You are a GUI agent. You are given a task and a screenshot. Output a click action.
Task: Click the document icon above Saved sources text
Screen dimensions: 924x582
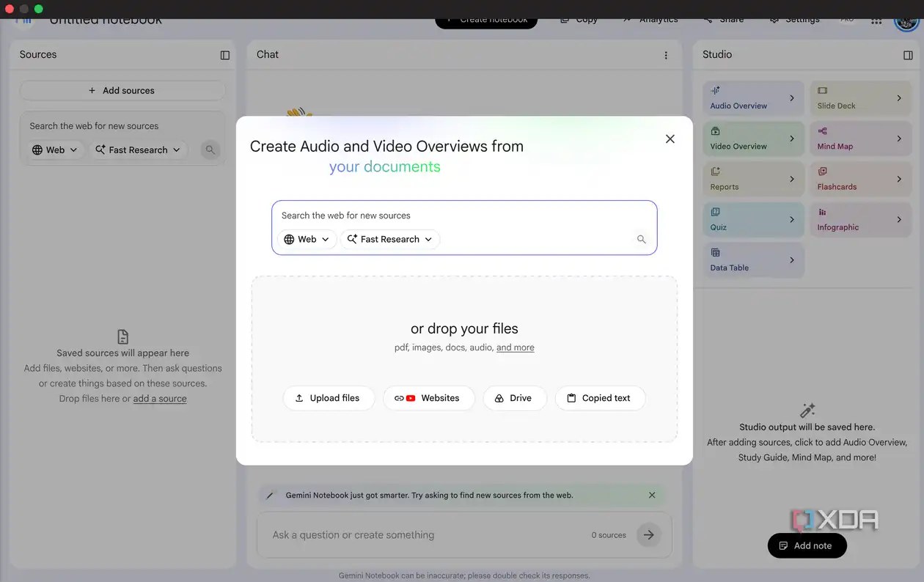tap(123, 337)
